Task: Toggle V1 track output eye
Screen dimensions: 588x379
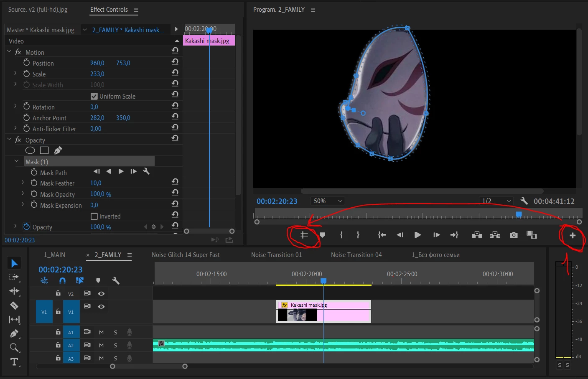Action: click(101, 306)
